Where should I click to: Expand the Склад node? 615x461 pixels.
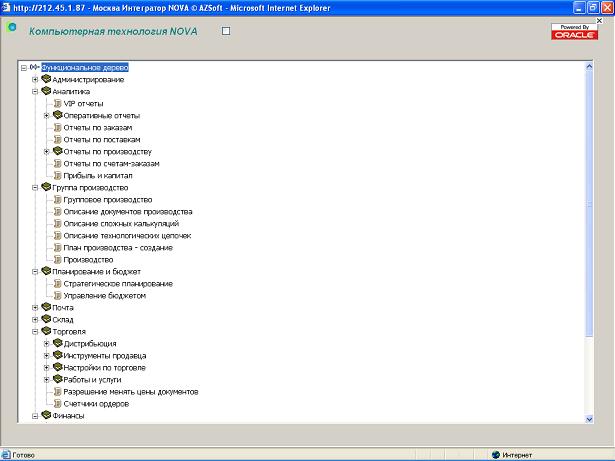point(35,320)
